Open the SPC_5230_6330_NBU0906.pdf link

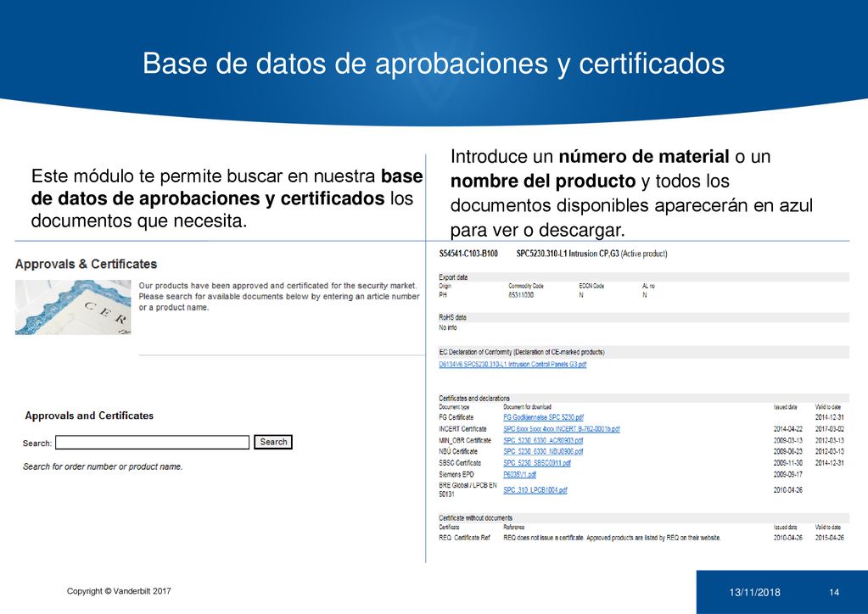click(543, 451)
